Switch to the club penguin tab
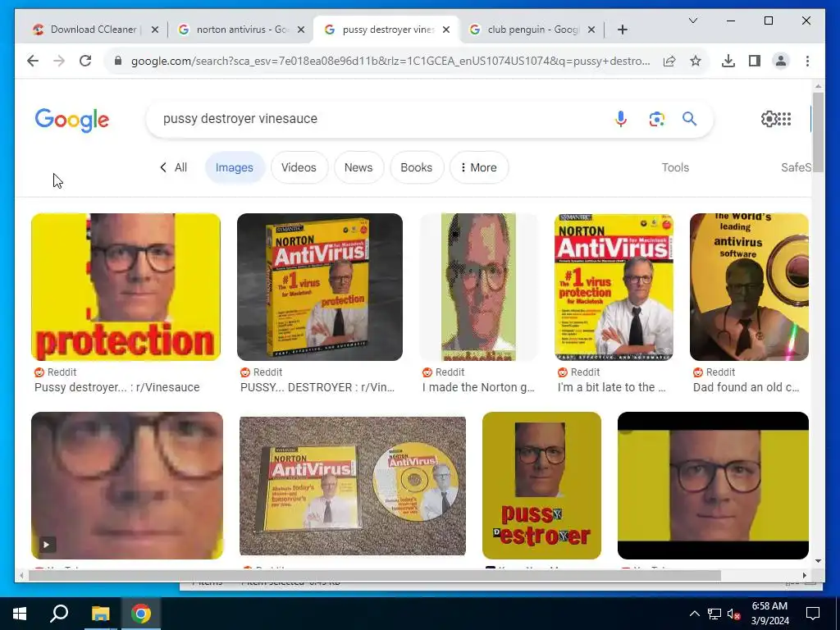 [x=532, y=30]
